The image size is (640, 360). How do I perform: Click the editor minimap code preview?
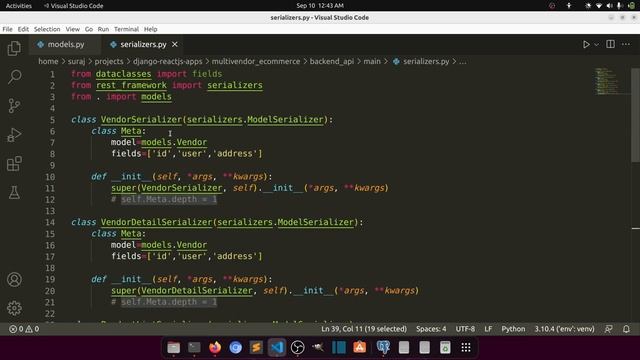608,82
